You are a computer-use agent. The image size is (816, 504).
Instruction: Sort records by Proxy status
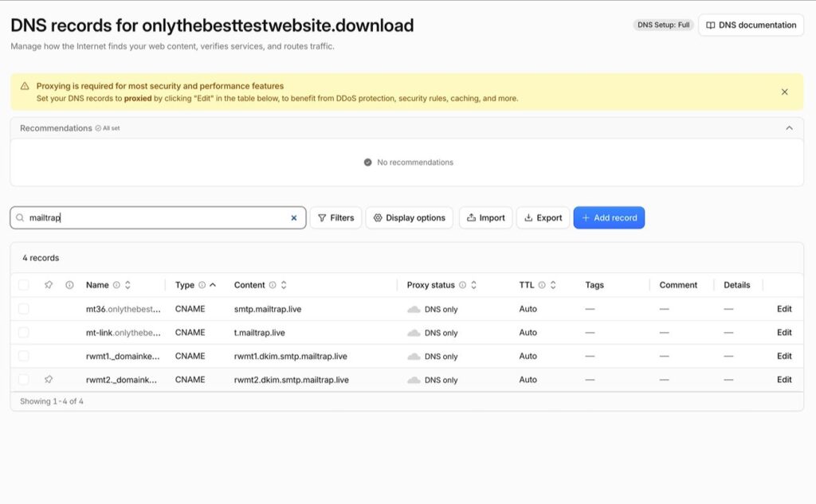(x=473, y=285)
